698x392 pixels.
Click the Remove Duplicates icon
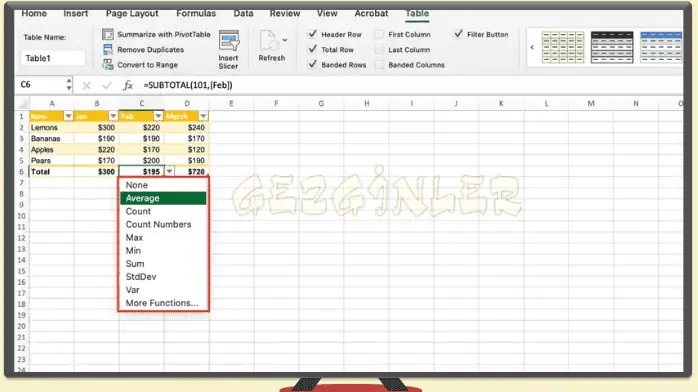coord(108,49)
